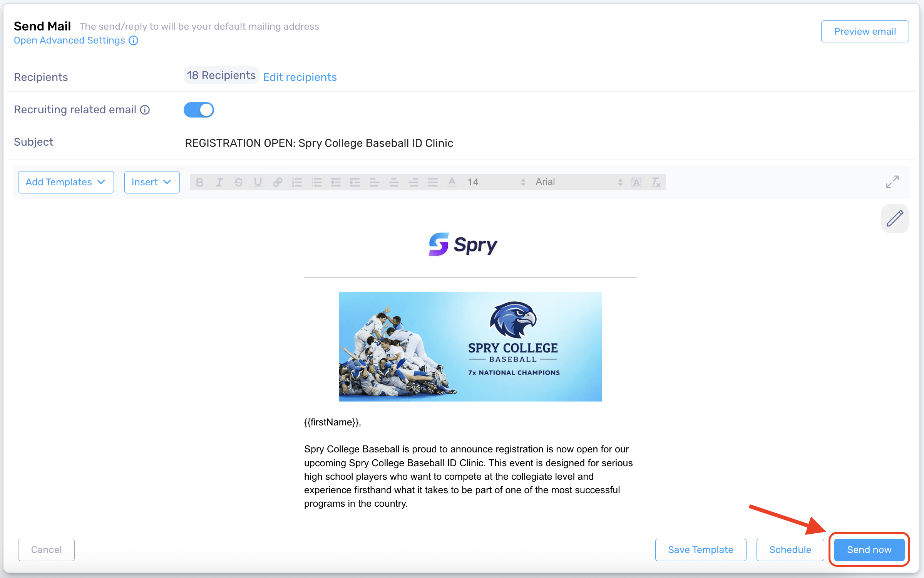Click Cancel button

pos(46,549)
